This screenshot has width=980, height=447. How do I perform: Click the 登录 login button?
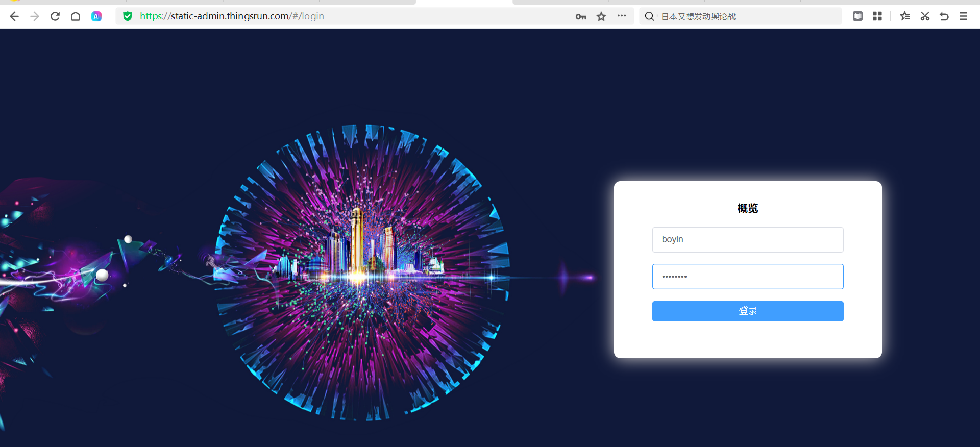pos(747,311)
